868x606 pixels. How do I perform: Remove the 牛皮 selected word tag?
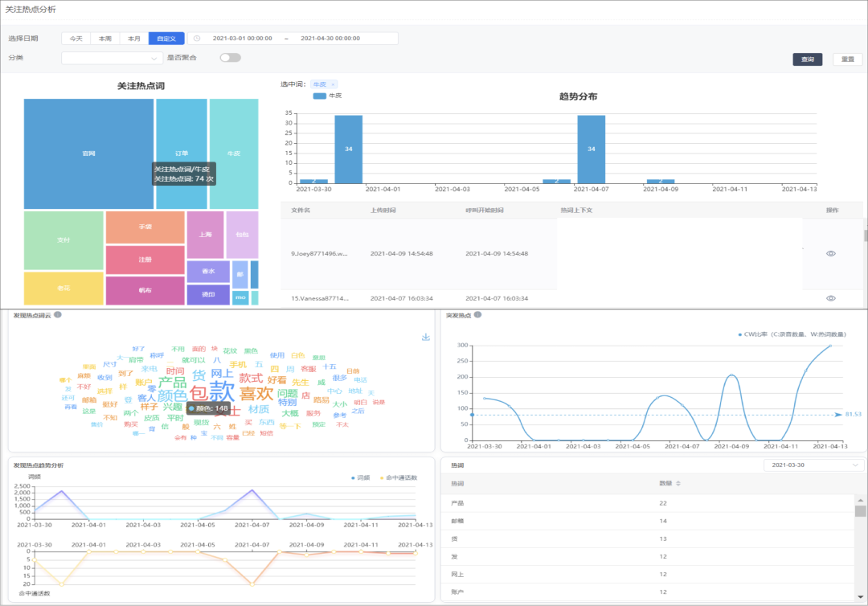click(x=334, y=84)
